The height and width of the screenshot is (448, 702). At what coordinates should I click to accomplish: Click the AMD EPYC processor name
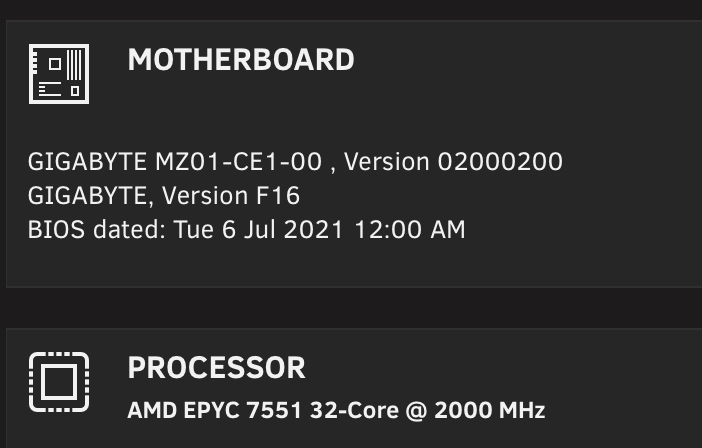point(184,410)
